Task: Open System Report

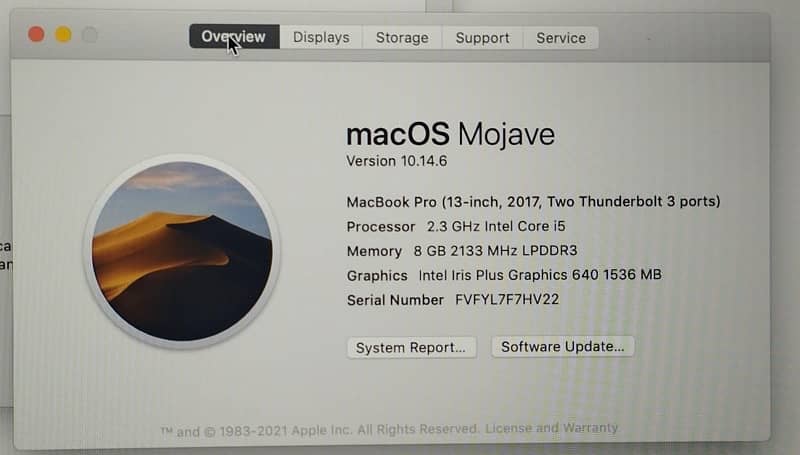Action: click(411, 347)
